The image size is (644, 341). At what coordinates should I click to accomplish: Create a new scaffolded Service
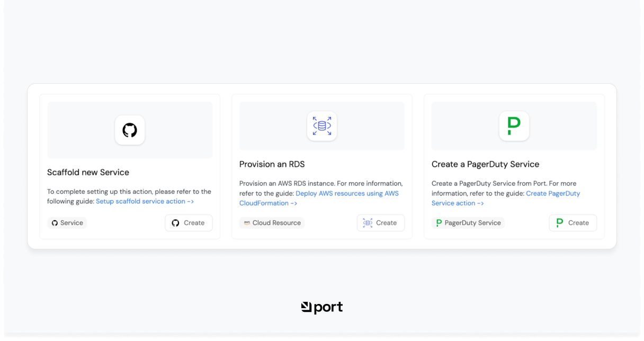coord(189,223)
